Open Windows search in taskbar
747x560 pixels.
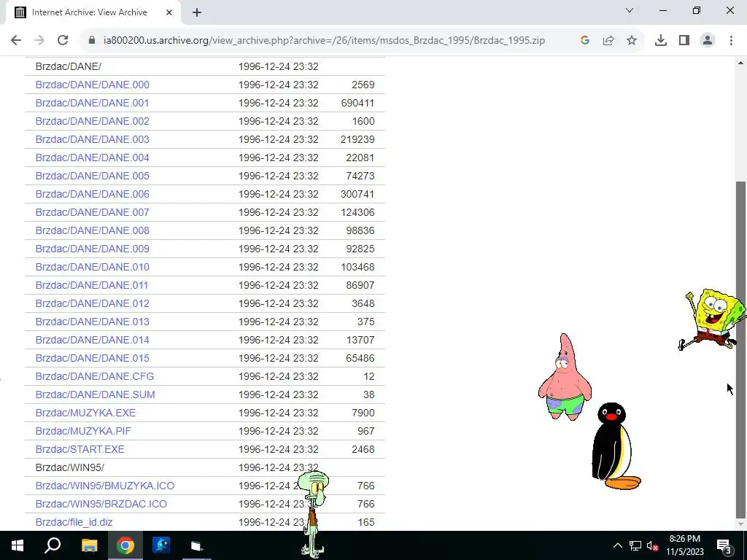[53, 545]
